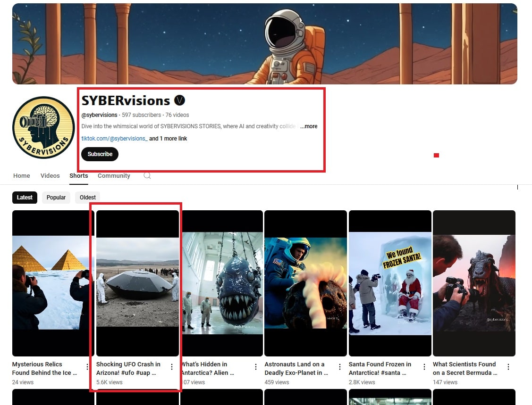This screenshot has width=532, height=405.
Task: Click the SYBERvisions channel name heading
Action: (126, 100)
